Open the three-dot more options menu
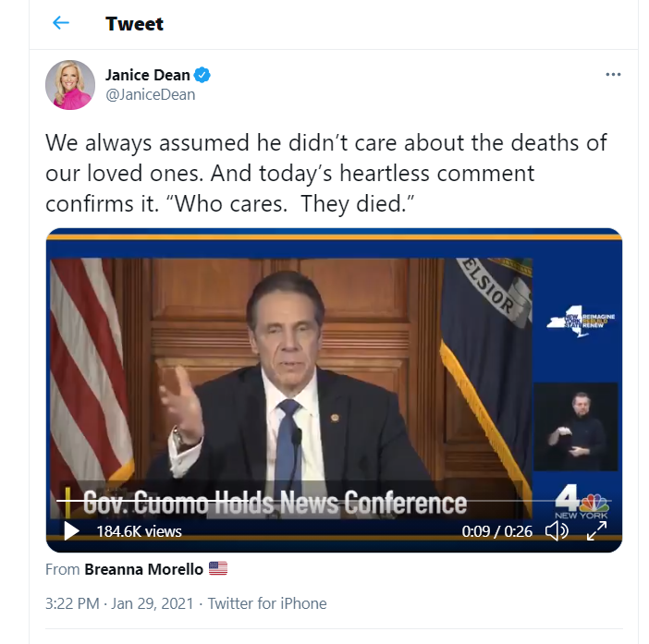649x644 pixels. [613, 74]
